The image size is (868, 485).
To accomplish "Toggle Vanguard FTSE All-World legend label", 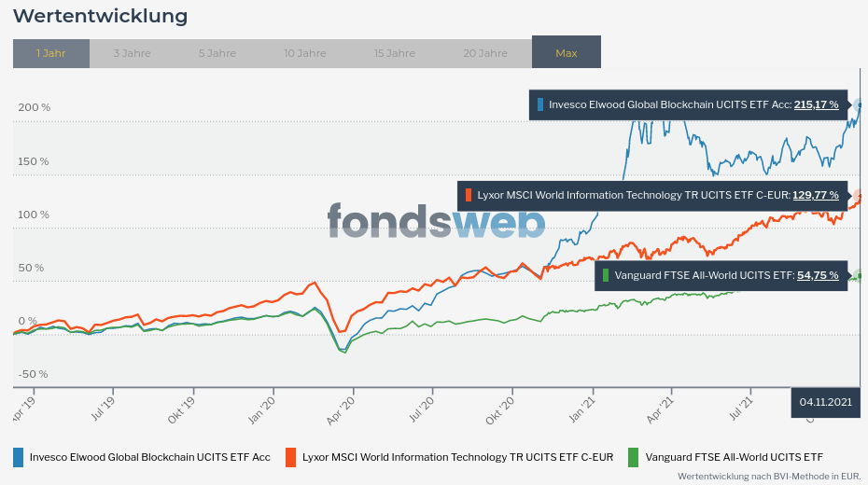I will (735, 457).
